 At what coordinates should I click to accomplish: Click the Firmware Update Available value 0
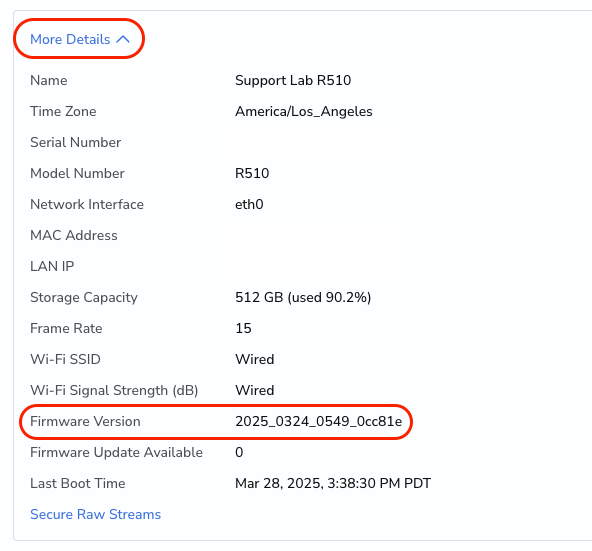point(239,452)
